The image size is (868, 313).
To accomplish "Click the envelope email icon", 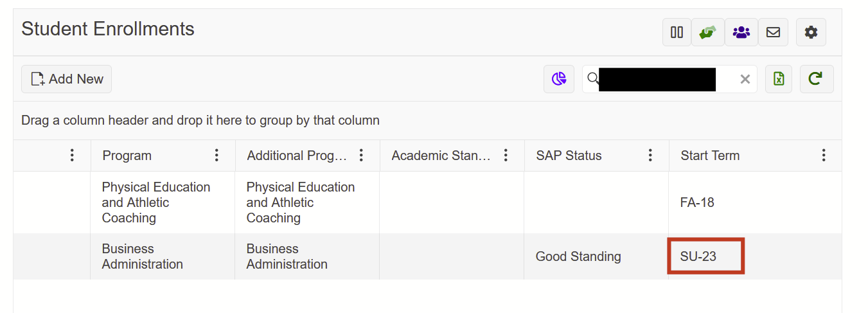I will (774, 32).
